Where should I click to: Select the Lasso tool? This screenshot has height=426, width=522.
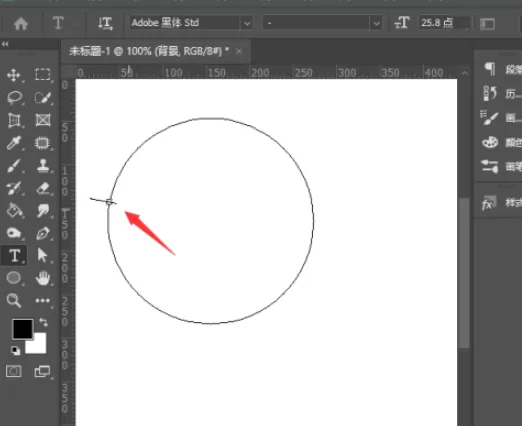[x=14, y=98]
